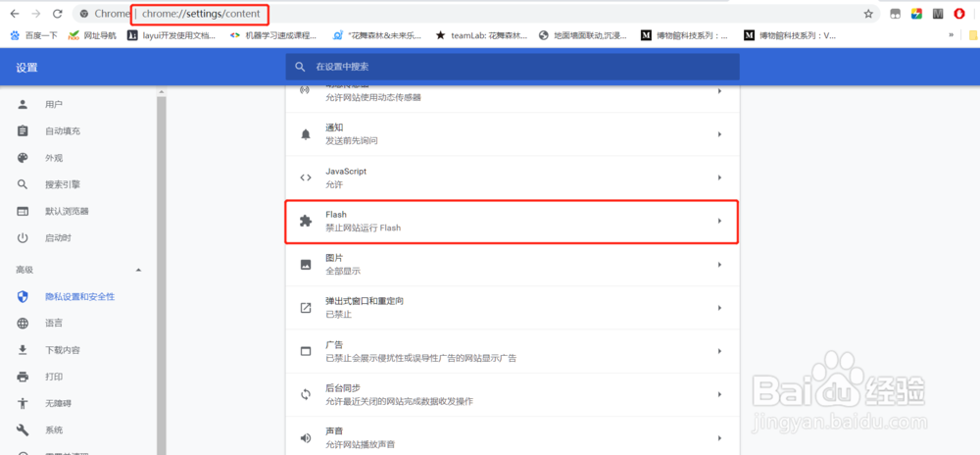
Task: Click the ad window icon for 广告
Action: pos(306,351)
